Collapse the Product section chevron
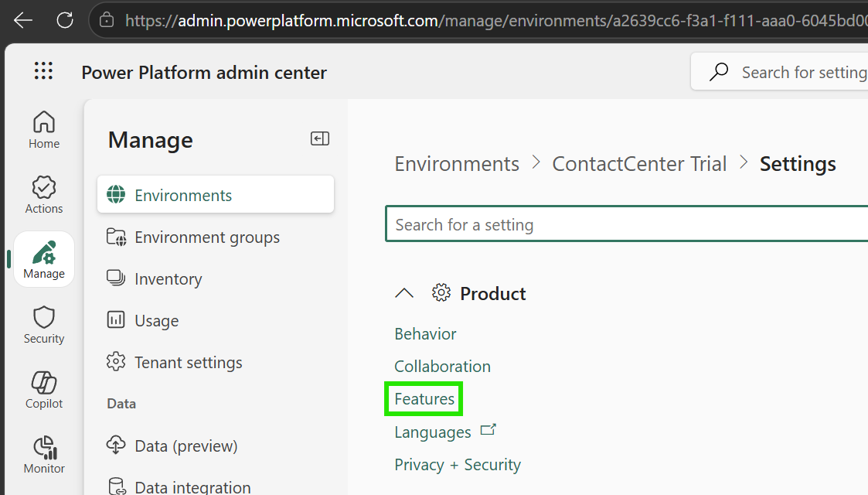The height and width of the screenshot is (495, 868). pos(404,293)
